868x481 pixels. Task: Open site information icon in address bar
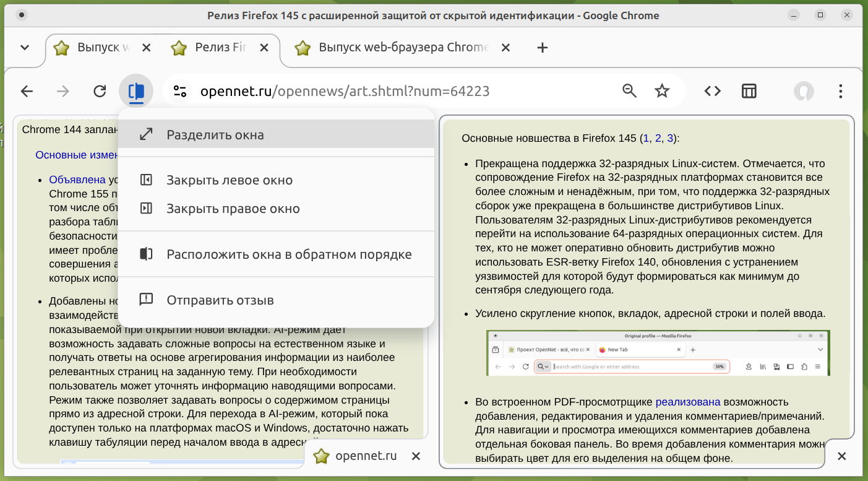pyautogui.click(x=180, y=92)
